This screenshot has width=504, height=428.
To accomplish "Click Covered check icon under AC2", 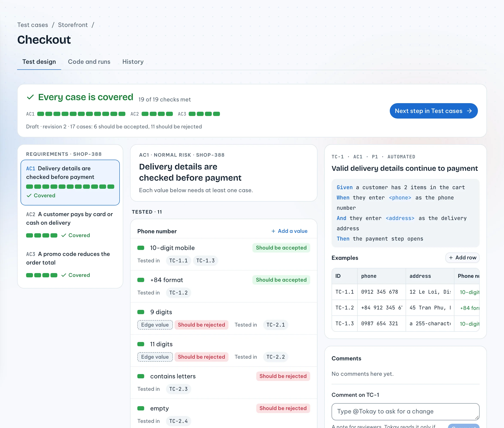I will (64, 235).
